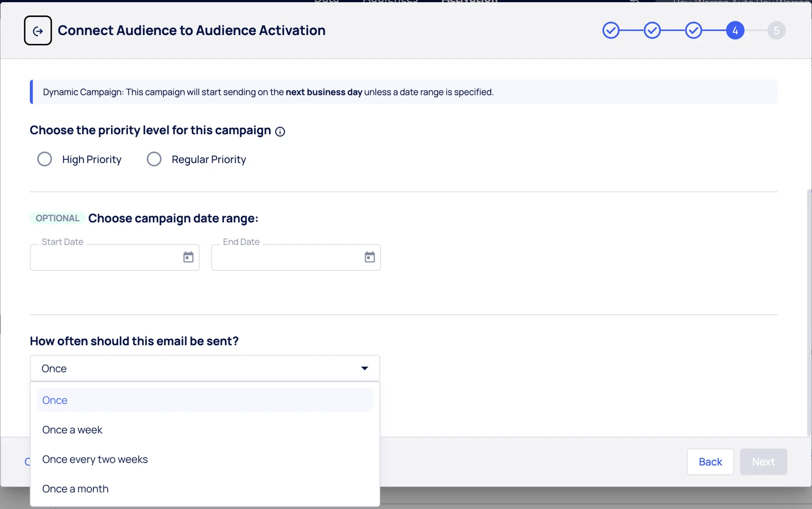The image size is (812, 509).
Task: Open the Start Date calendar picker
Action: [188, 257]
